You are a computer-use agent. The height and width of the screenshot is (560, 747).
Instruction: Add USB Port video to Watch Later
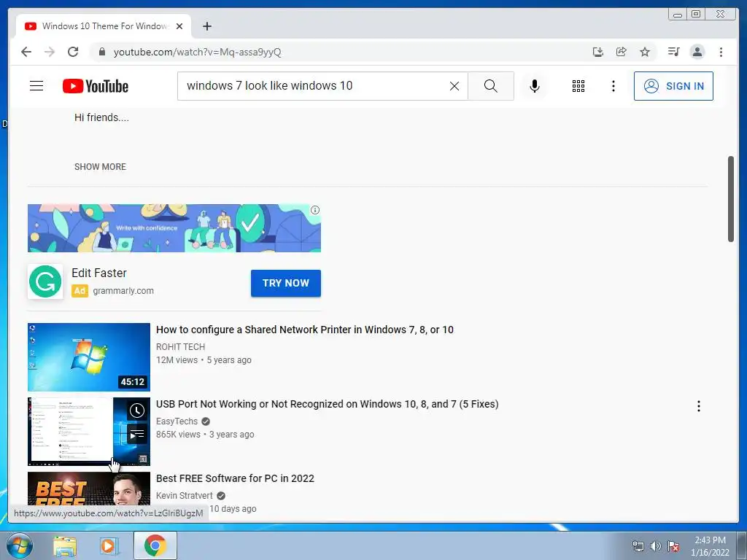pyautogui.click(x=136, y=411)
